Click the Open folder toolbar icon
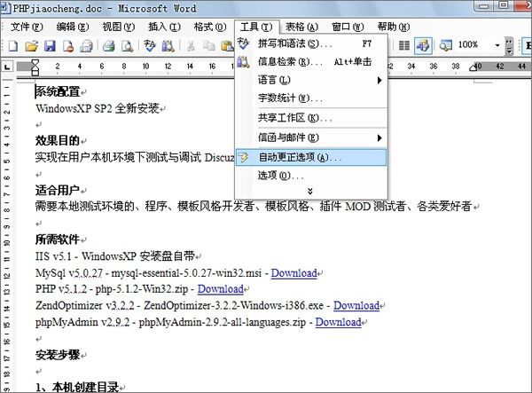This screenshot has height=393, width=532. [x=32, y=45]
